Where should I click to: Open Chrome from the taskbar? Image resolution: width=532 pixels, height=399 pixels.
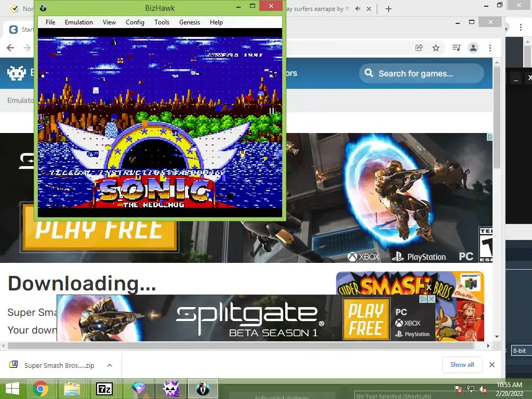(41, 389)
